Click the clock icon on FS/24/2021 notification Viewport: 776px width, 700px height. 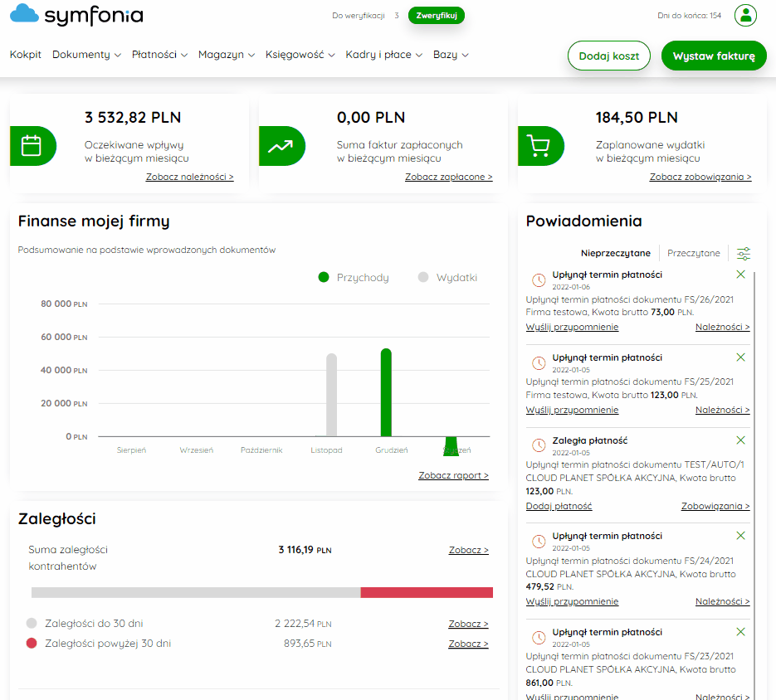[x=539, y=542]
